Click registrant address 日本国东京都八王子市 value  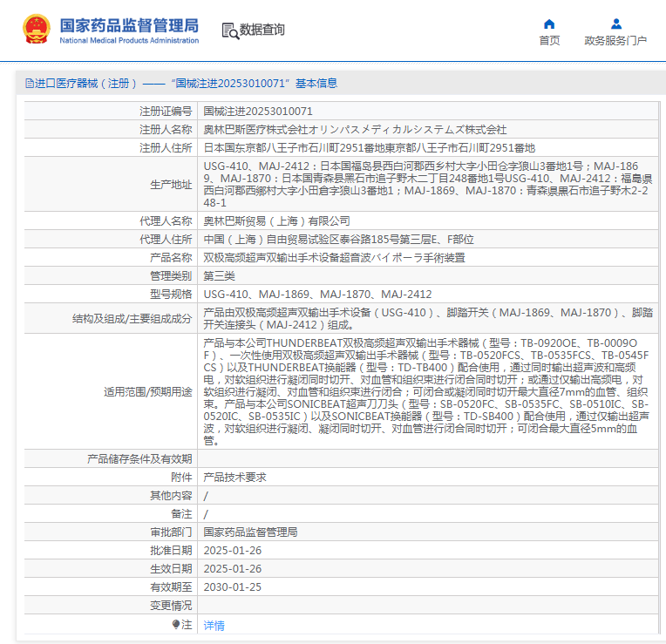point(369,148)
